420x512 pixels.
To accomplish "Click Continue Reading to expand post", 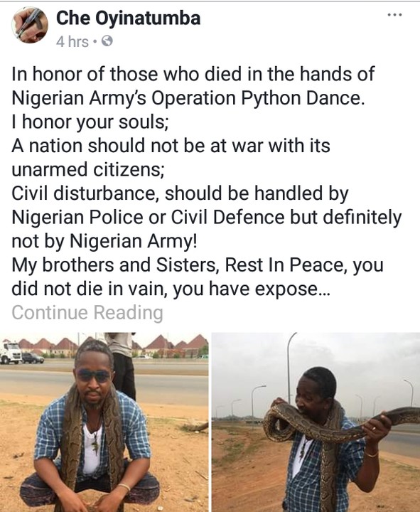I will coord(87,312).
